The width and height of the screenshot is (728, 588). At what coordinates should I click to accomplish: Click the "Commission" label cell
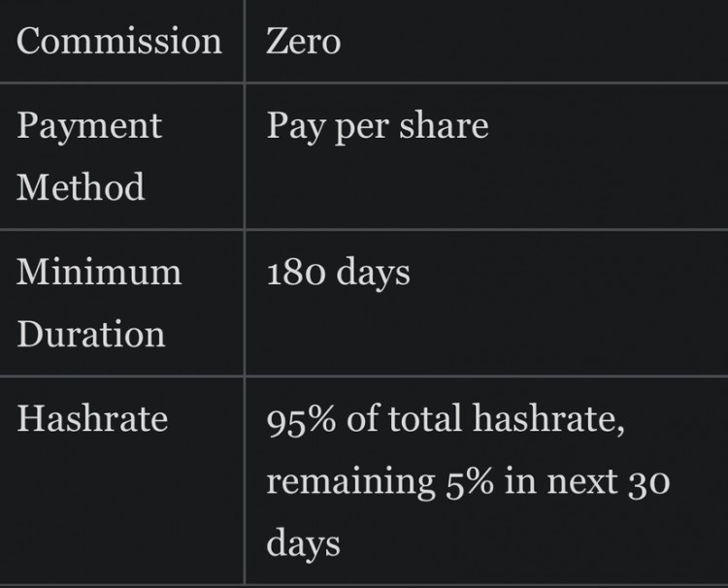tap(119, 41)
